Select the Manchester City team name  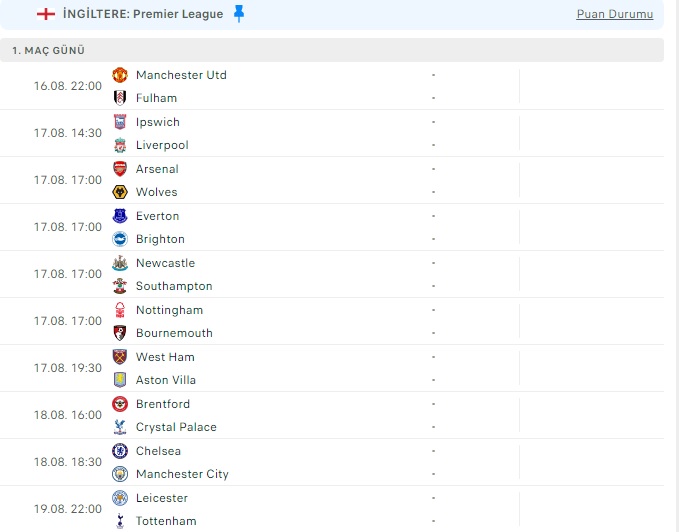coord(182,474)
